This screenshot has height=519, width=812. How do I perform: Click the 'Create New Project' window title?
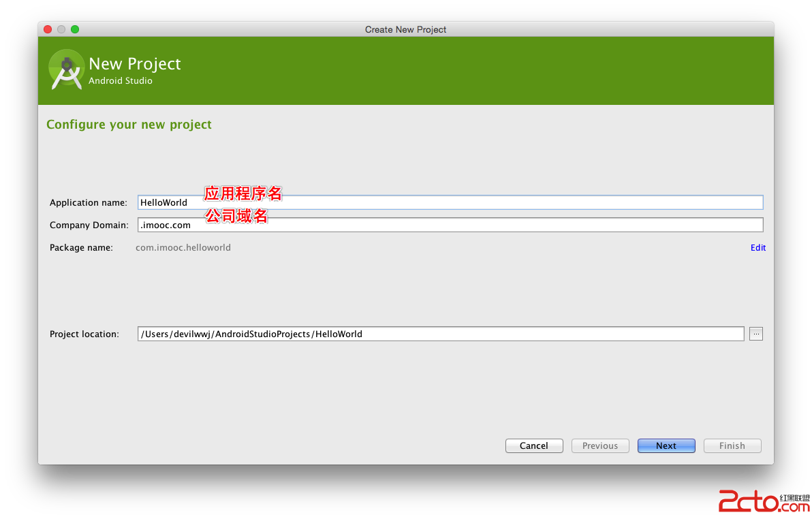pyautogui.click(x=405, y=29)
